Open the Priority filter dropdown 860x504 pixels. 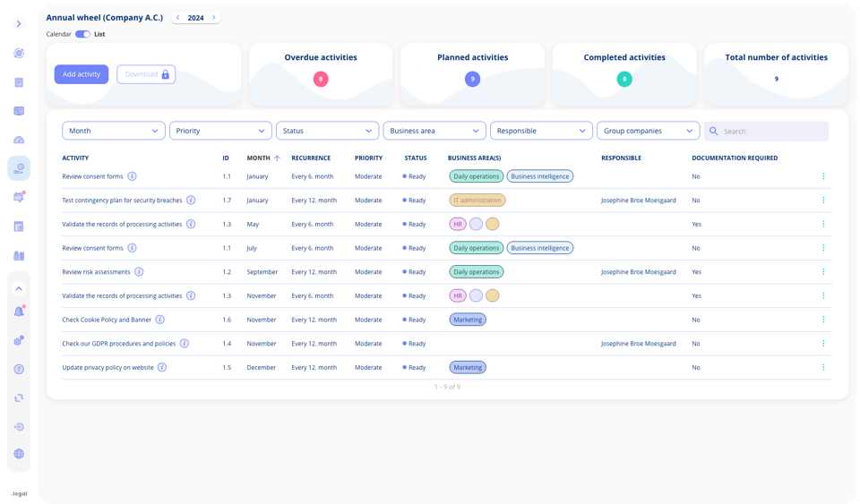220,131
